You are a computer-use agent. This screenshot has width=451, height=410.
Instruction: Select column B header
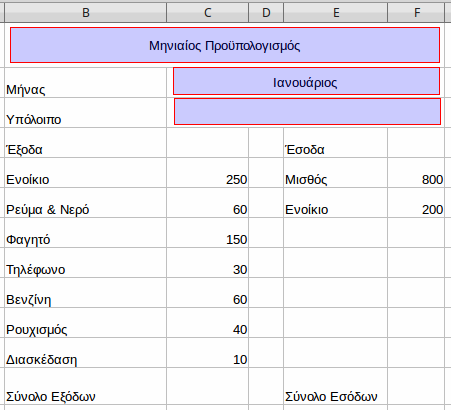[86, 13]
